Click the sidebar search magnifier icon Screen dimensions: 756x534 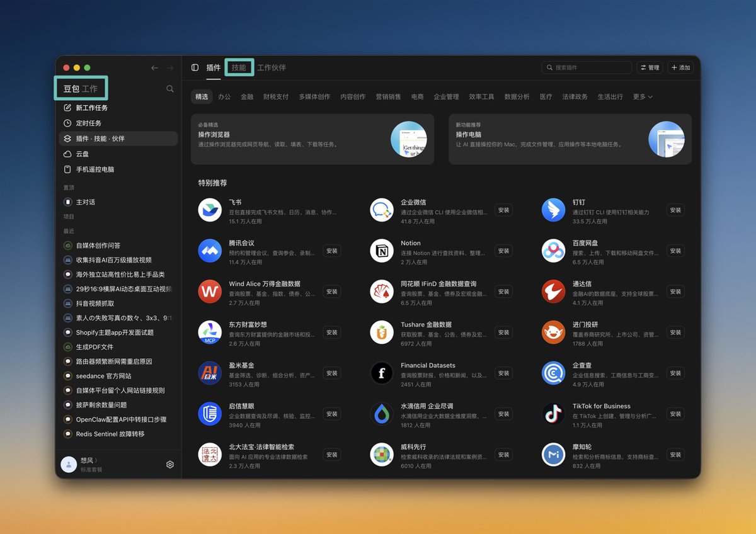coord(170,89)
